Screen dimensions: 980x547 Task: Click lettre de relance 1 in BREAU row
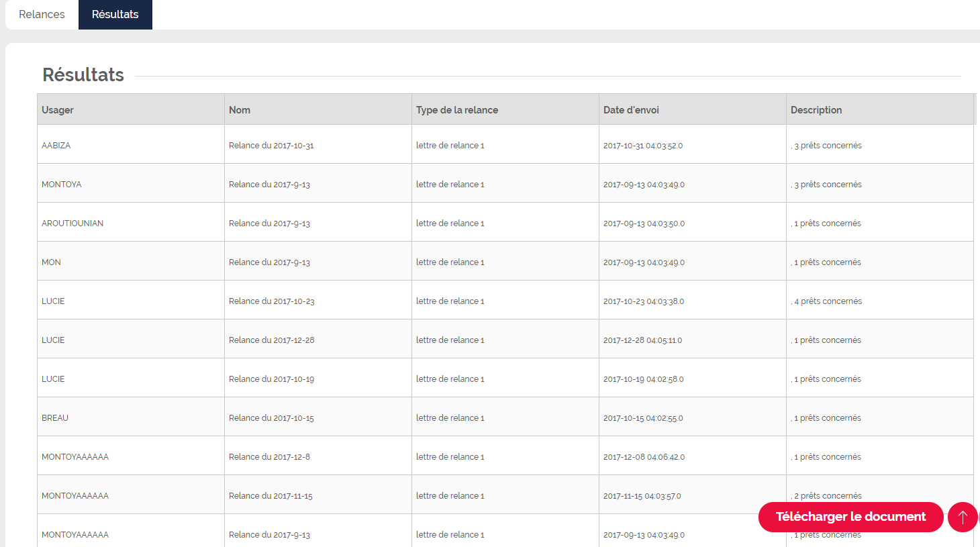pyautogui.click(x=450, y=418)
